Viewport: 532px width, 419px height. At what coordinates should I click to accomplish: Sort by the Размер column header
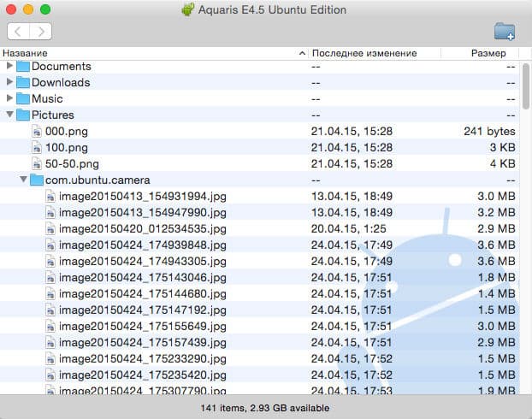(480, 53)
